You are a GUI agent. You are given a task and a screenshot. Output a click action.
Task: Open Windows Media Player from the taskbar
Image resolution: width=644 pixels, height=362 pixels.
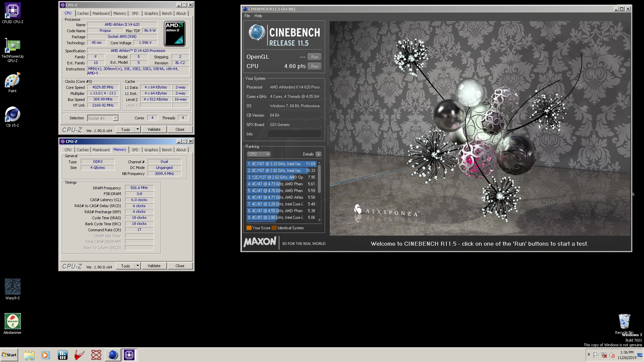[45, 355]
